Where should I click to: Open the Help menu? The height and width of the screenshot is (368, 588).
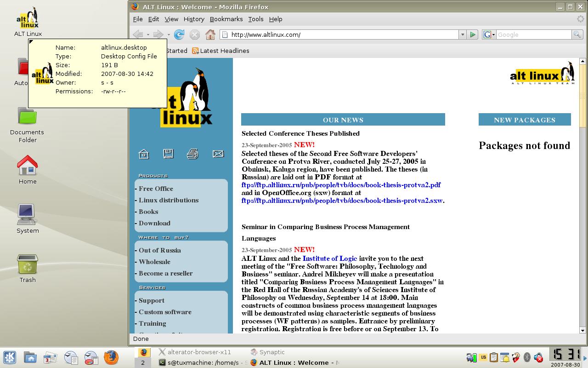(276, 19)
